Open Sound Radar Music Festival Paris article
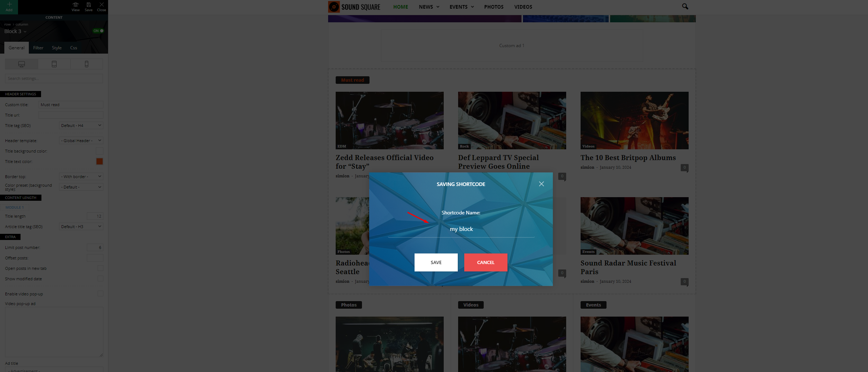868x372 pixels. point(628,267)
